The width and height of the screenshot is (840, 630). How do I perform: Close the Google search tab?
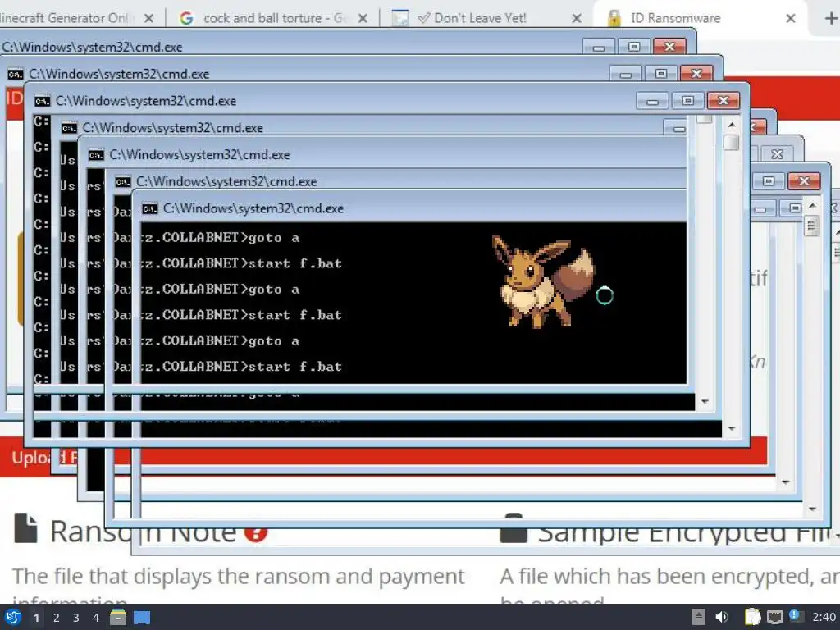coord(363,18)
